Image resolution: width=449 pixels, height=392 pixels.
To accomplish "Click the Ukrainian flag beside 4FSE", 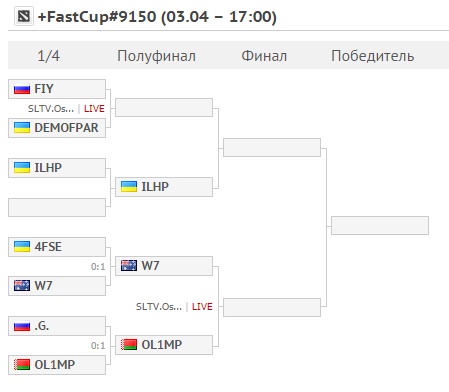I will (22, 247).
